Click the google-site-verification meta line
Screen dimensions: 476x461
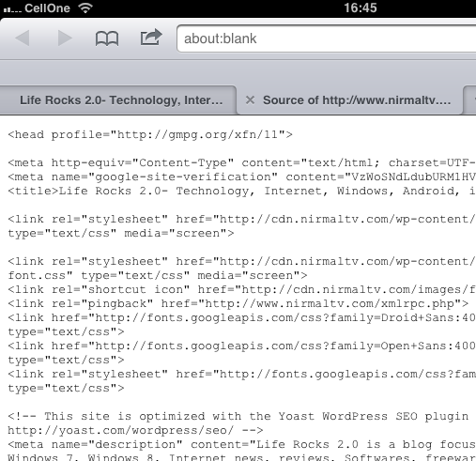click(241, 177)
